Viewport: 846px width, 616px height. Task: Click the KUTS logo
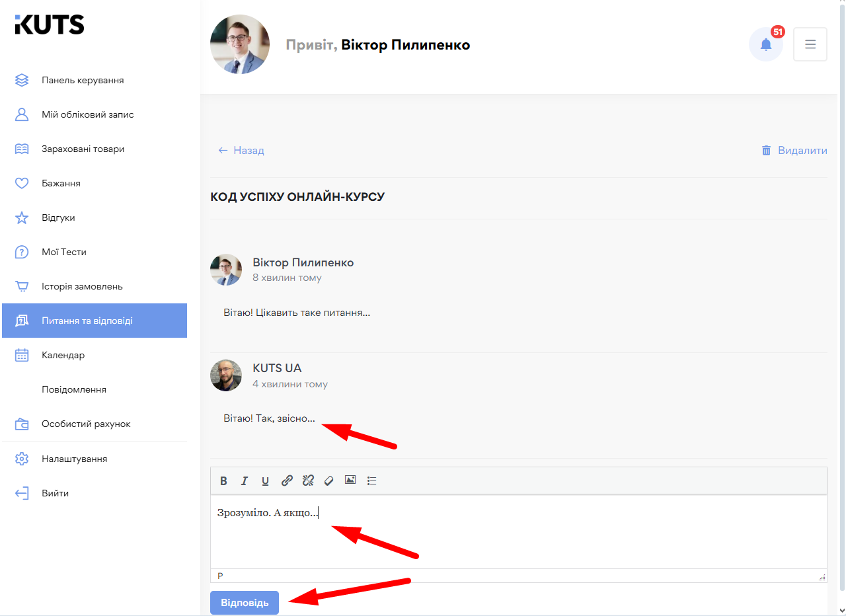(x=50, y=25)
